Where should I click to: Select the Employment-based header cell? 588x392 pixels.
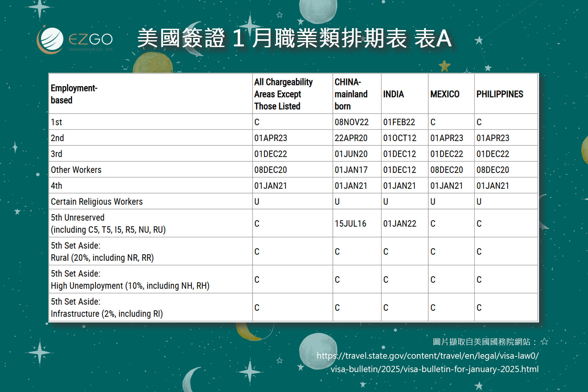[x=74, y=94]
